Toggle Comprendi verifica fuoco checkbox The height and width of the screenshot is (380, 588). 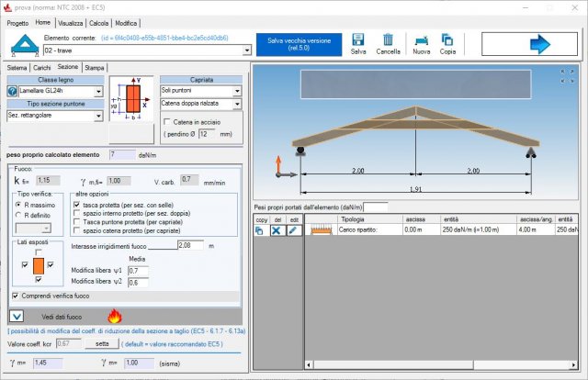coord(16,296)
